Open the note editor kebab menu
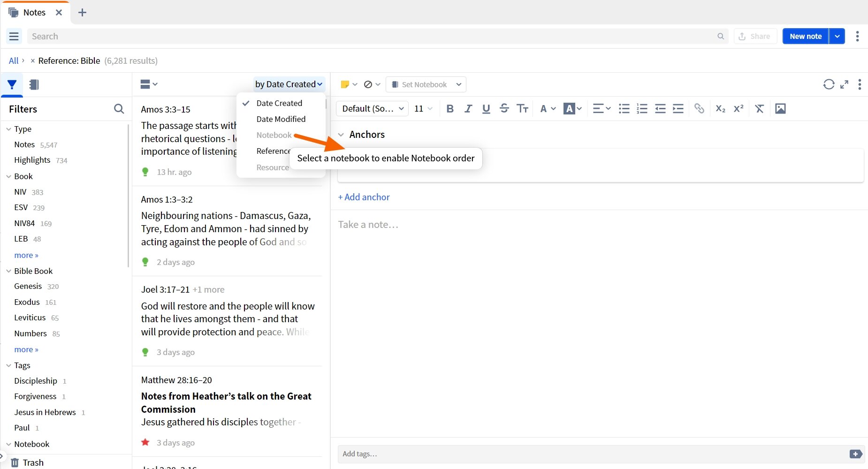Image resolution: width=868 pixels, height=469 pixels. tap(860, 84)
